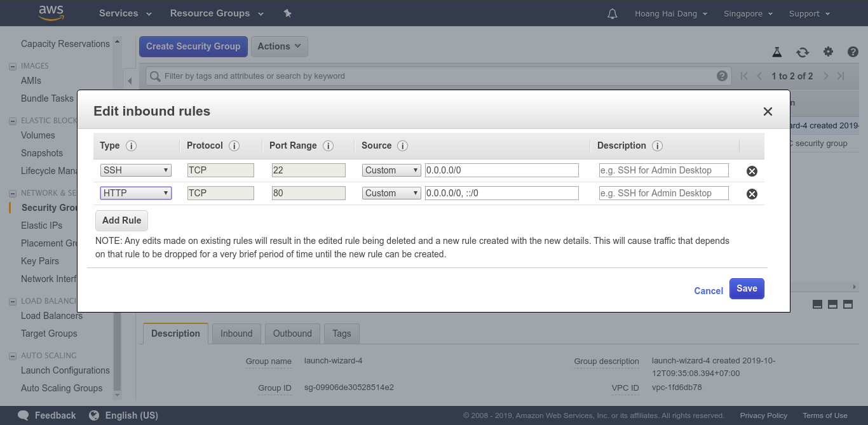This screenshot has width=868, height=425.
Task: Maximize the details pane icon
Action: point(848,305)
